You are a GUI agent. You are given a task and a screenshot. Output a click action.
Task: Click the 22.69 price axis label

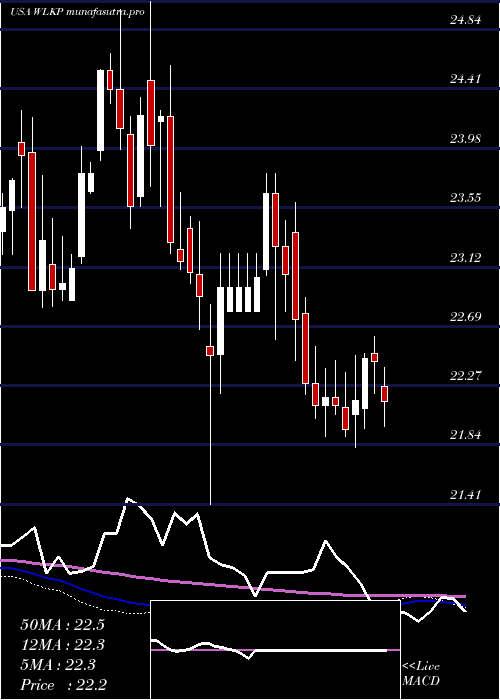(466, 317)
